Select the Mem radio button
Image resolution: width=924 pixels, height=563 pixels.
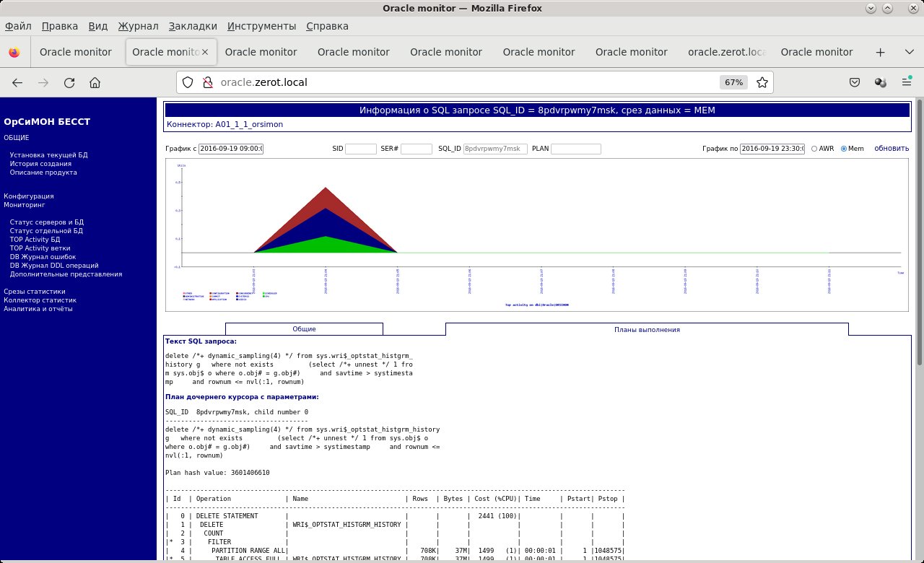844,149
